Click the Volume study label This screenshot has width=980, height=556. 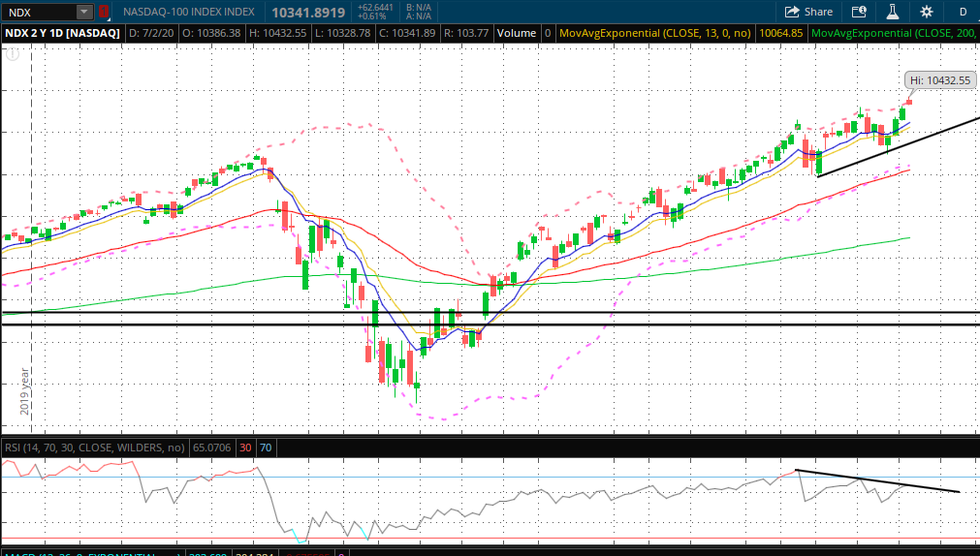[x=517, y=33]
